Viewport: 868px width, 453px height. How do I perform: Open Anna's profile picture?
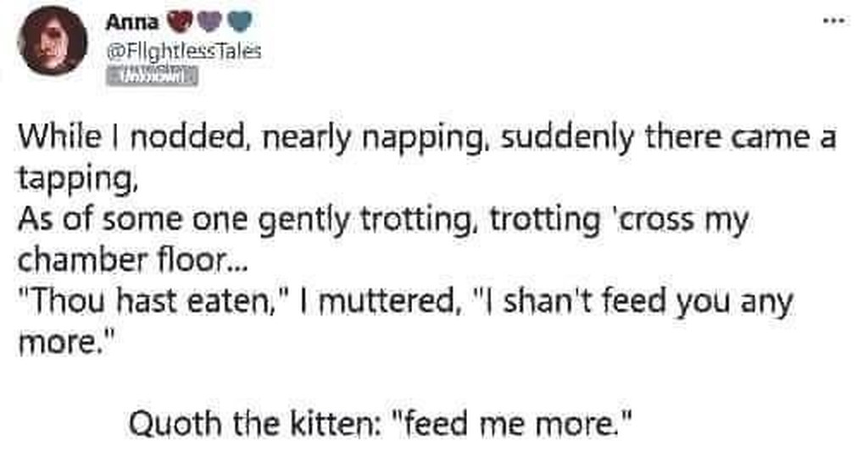(53, 40)
